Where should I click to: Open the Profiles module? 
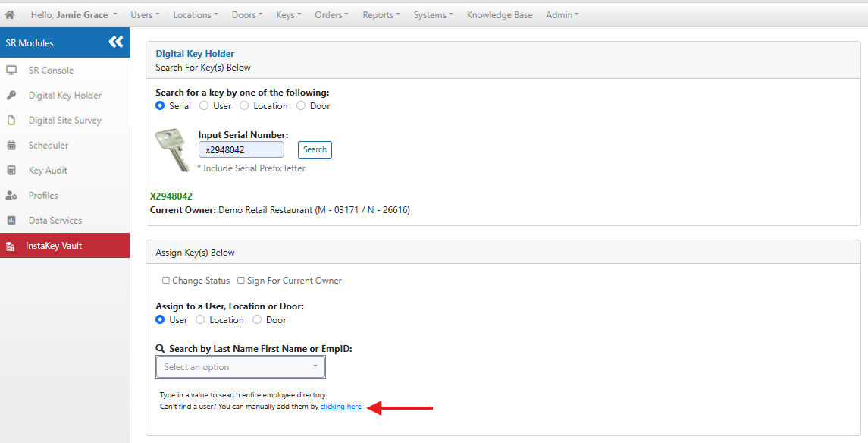pos(43,196)
